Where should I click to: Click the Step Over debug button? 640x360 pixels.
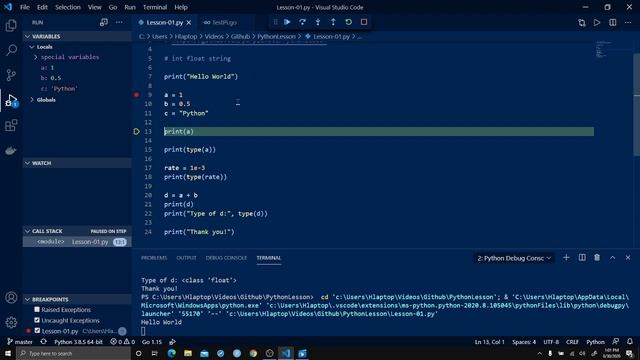302,22
